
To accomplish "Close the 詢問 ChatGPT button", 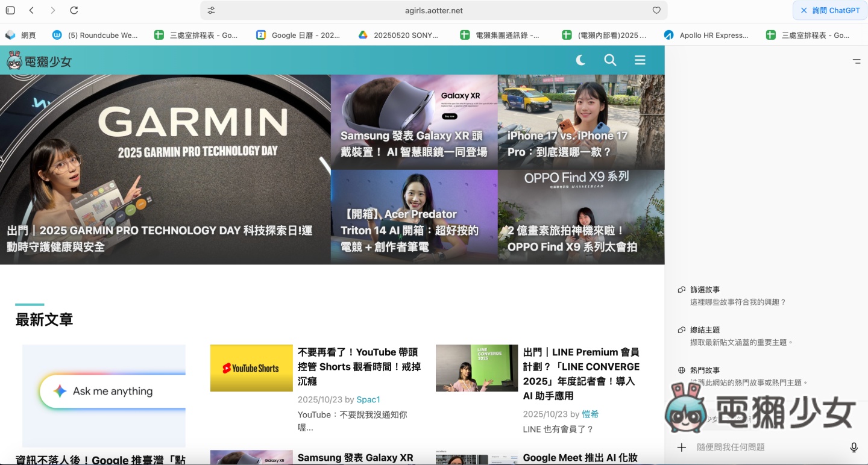I will 804,10.
